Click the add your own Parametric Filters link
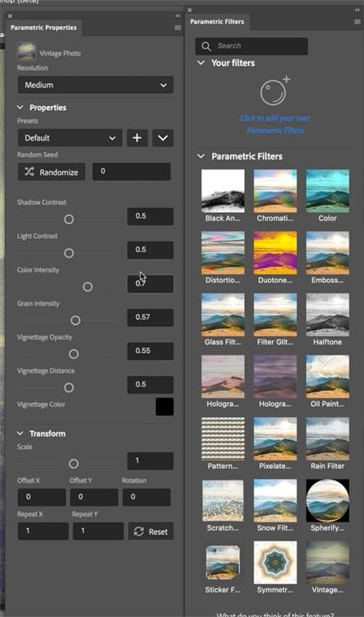 click(x=274, y=124)
